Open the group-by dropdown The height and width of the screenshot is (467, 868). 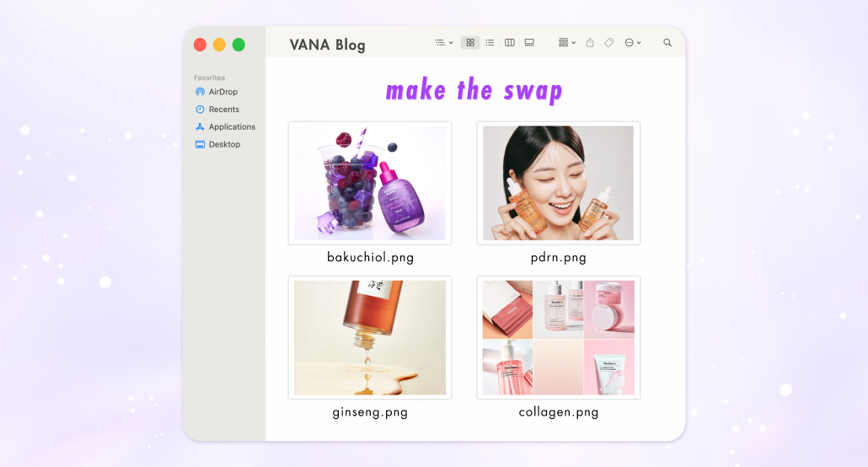pos(567,43)
